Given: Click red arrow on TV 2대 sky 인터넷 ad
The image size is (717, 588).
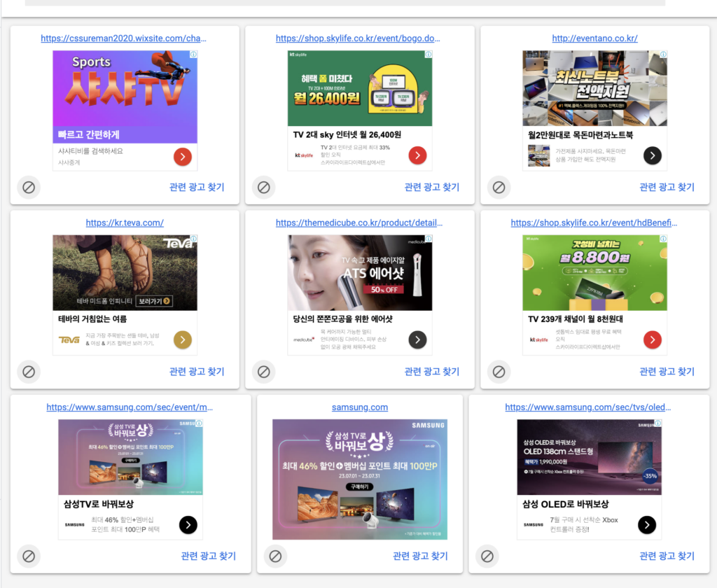Looking at the screenshot, I should [417, 155].
